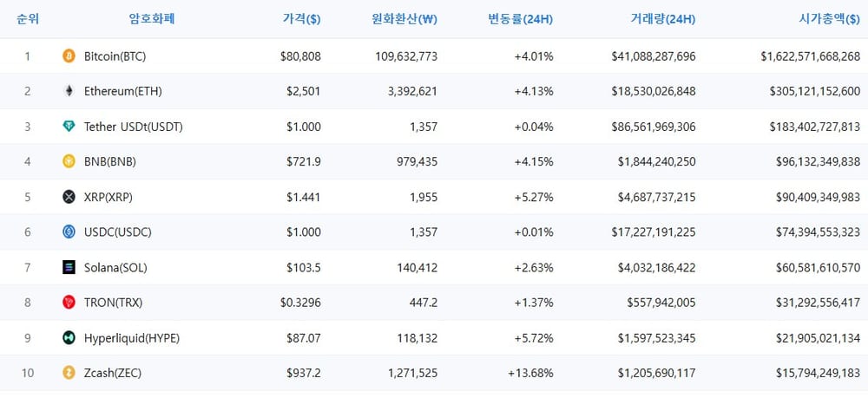The height and width of the screenshot is (398, 868).
Task: Click the Ethereum diamond icon
Action: [x=69, y=91]
